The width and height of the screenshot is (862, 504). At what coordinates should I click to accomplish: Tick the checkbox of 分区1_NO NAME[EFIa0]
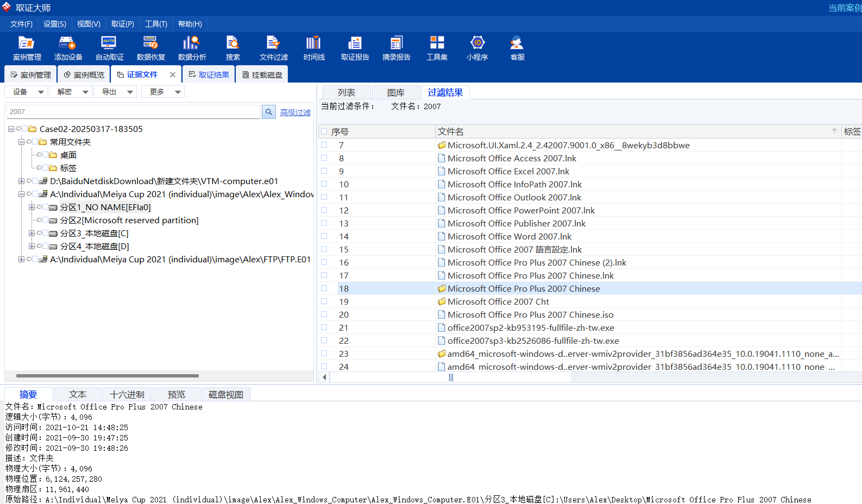point(46,207)
